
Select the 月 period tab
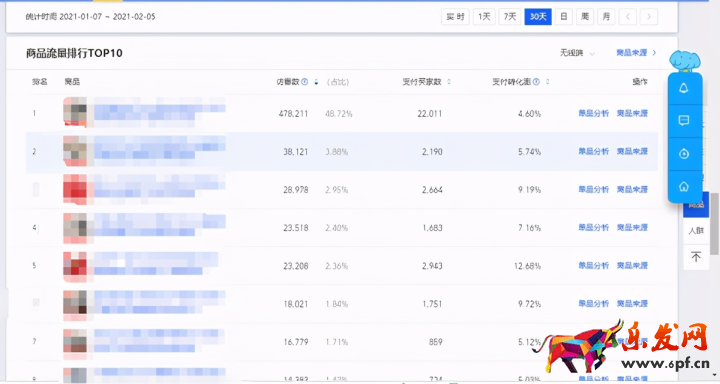tap(606, 17)
